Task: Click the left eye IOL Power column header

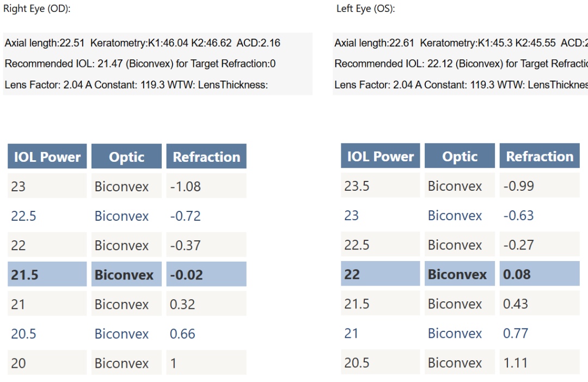Action: click(381, 156)
